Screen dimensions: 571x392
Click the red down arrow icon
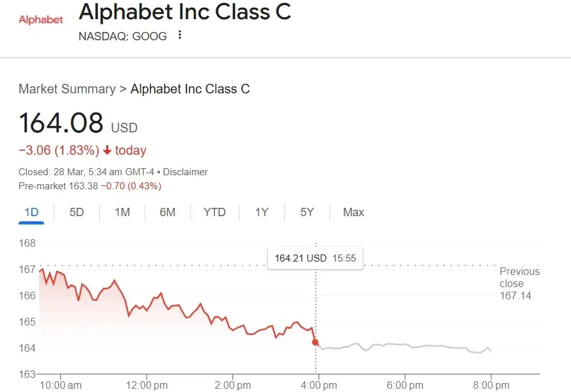(x=107, y=151)
